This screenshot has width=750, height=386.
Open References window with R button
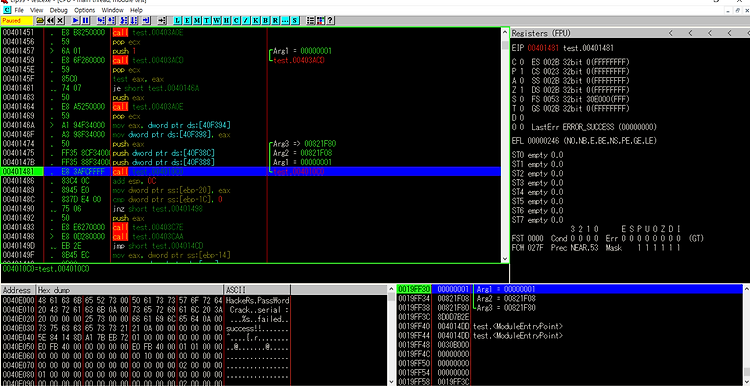tap(275, 21)
